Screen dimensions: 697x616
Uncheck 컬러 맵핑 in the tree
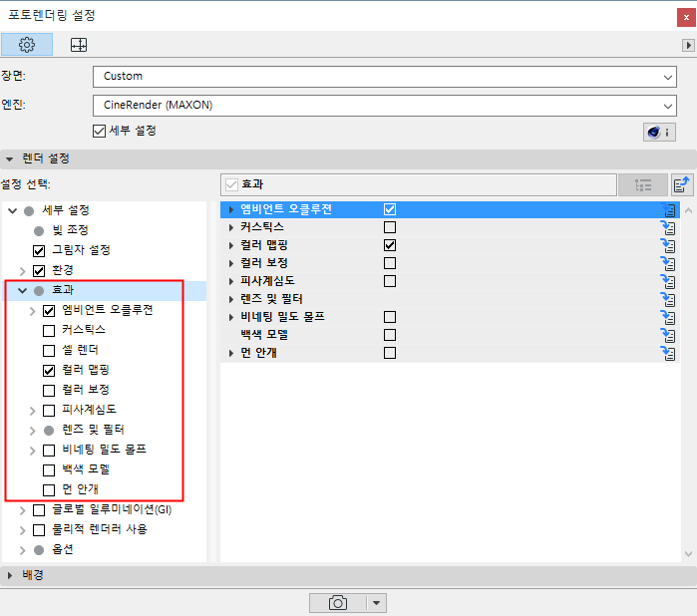click(49, 370)
